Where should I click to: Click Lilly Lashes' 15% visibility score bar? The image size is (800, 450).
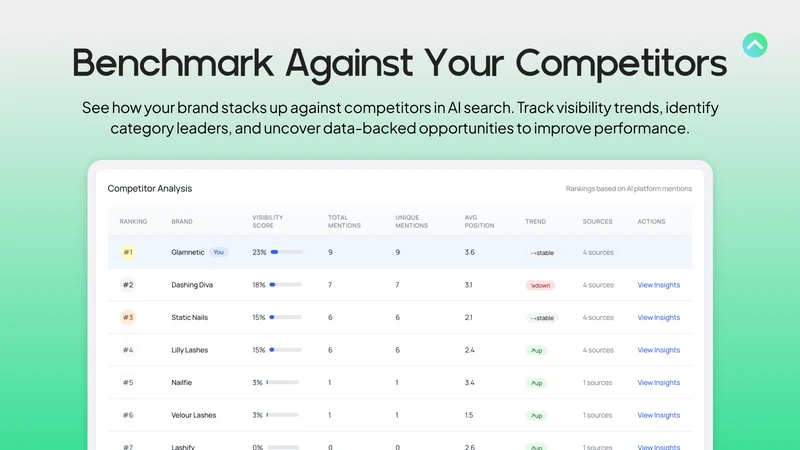285,350
